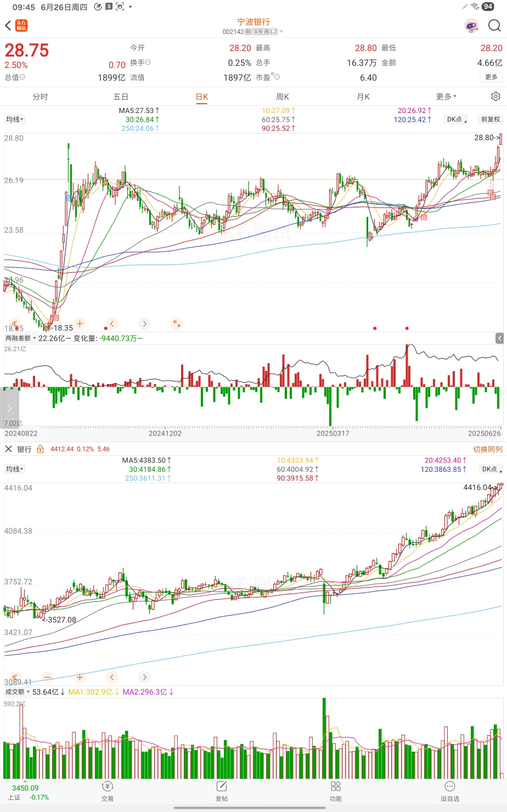Close the bank sector overlay panel
Viewport: 507px width, 812px height.
pos(8,449)
